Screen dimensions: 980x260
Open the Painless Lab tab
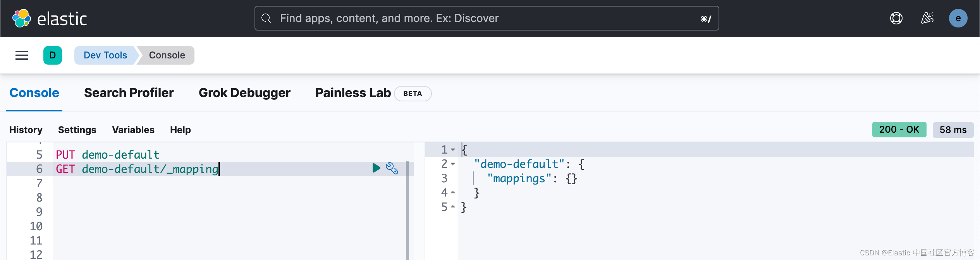tap(353, 93)
